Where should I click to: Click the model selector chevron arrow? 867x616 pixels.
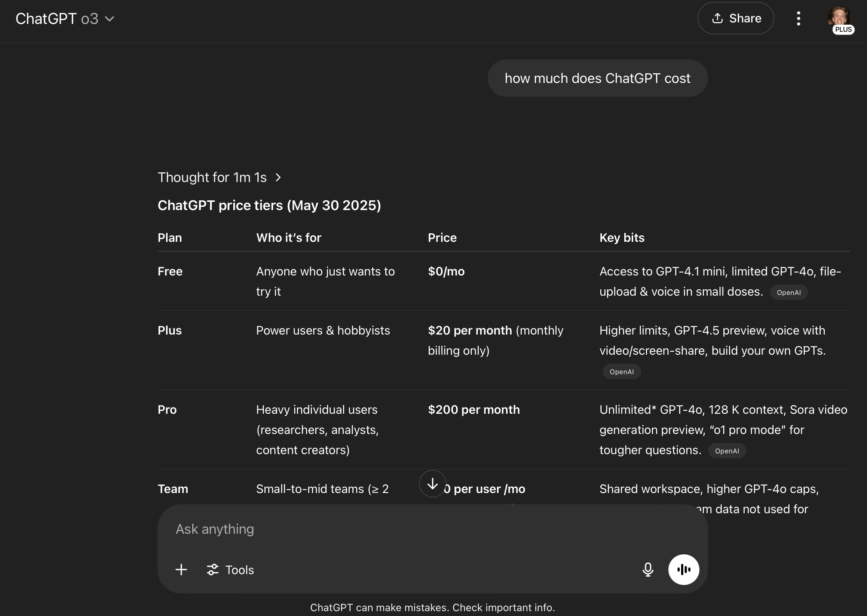[x=109, y=19]
